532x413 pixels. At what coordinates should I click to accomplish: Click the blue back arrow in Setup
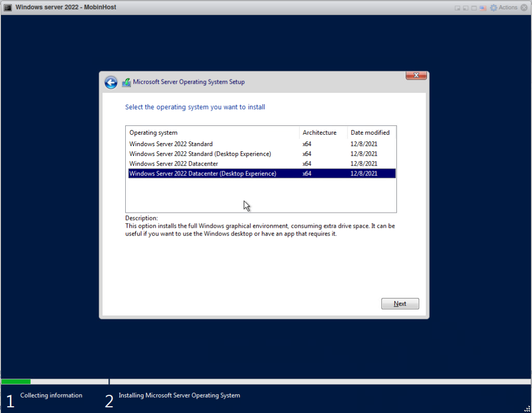tap(111, 82)
